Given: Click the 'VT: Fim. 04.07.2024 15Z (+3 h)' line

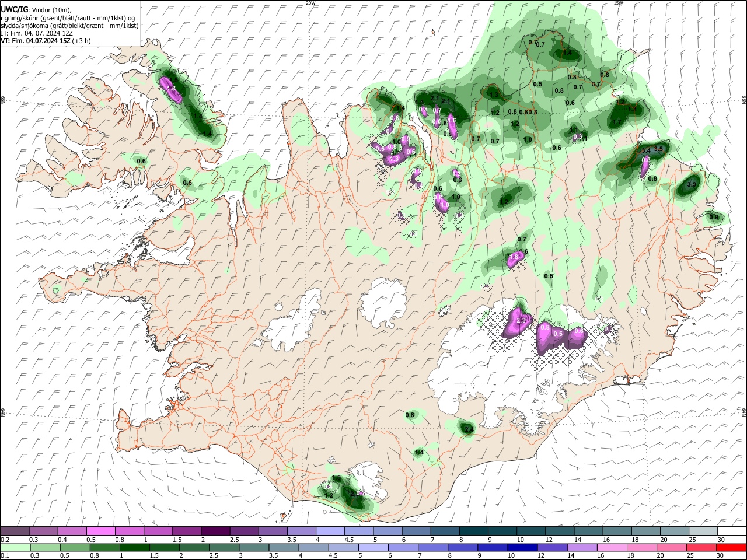Looking at the screenshot, I should click(x=46, y=41).
